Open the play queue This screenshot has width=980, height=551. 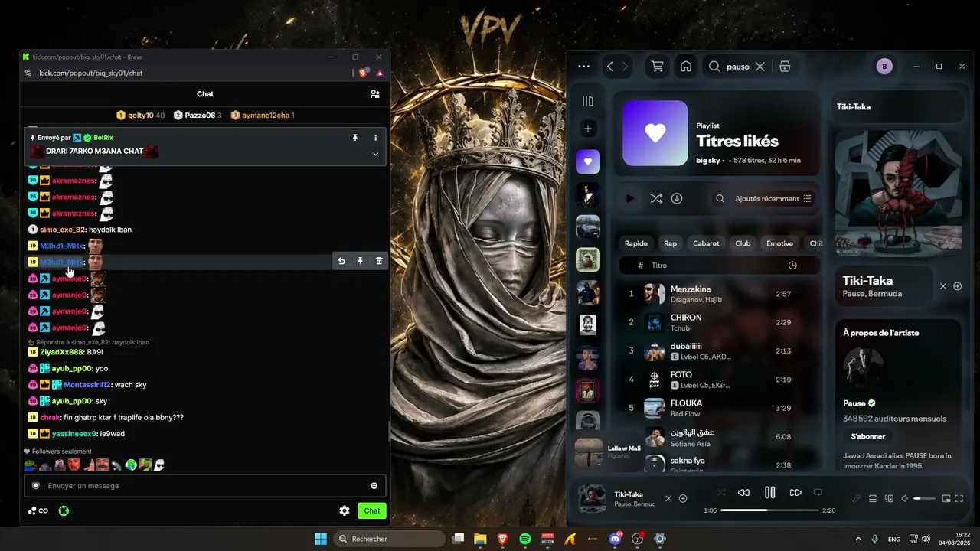[872, 499]
